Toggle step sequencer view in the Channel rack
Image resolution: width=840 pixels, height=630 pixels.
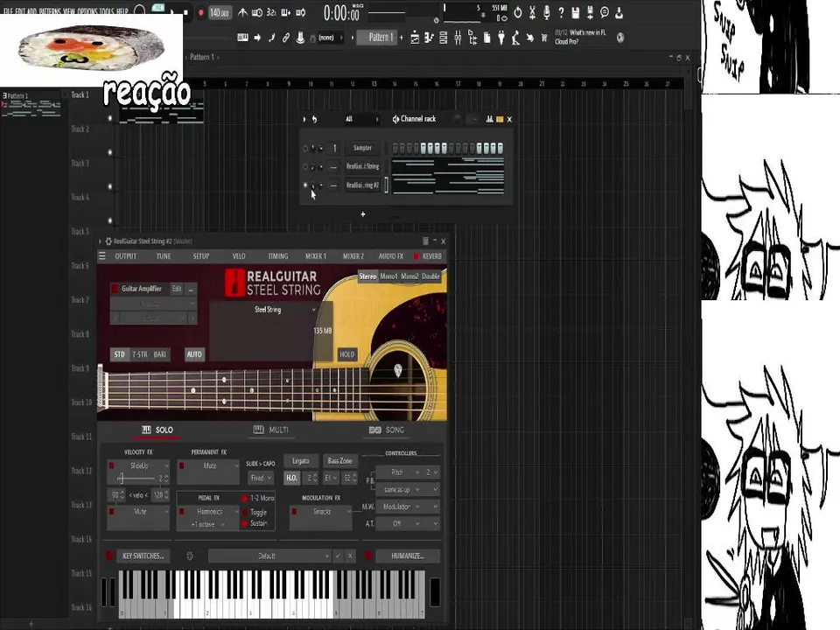pos(500,119)
